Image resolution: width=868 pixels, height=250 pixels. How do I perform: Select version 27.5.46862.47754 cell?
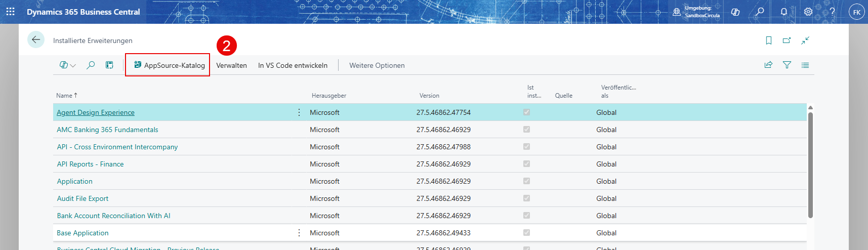pos(443,112)
